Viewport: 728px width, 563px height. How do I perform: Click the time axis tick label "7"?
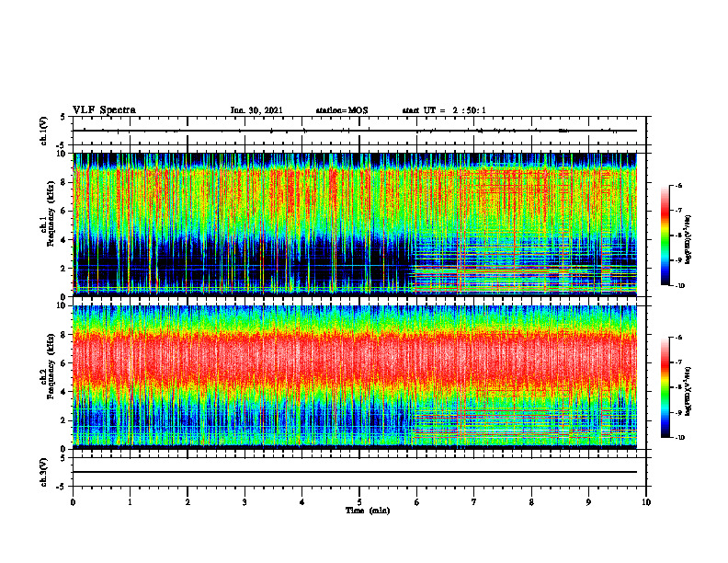(x=474, y=502)
